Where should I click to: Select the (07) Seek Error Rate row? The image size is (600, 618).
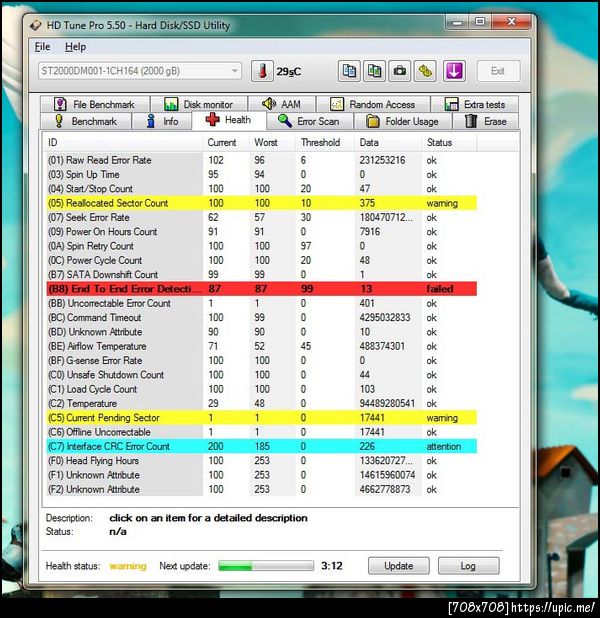[x=261, y=218]
